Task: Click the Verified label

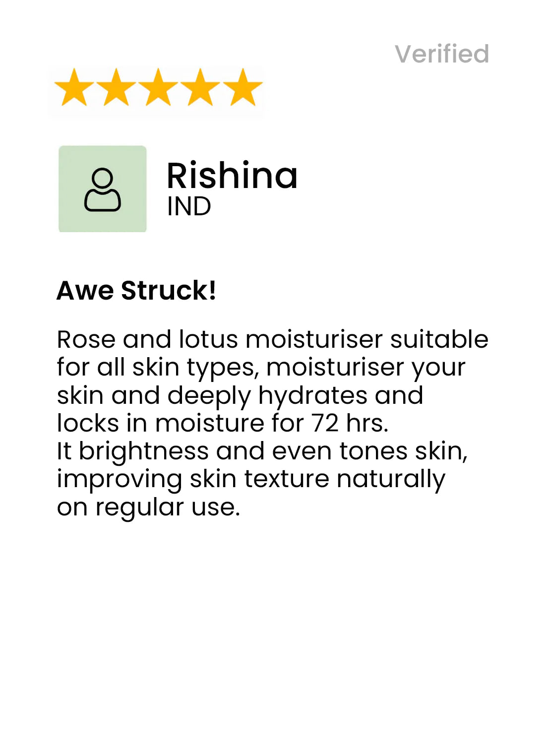Action: pyautogui.click(x=442, y=54)
